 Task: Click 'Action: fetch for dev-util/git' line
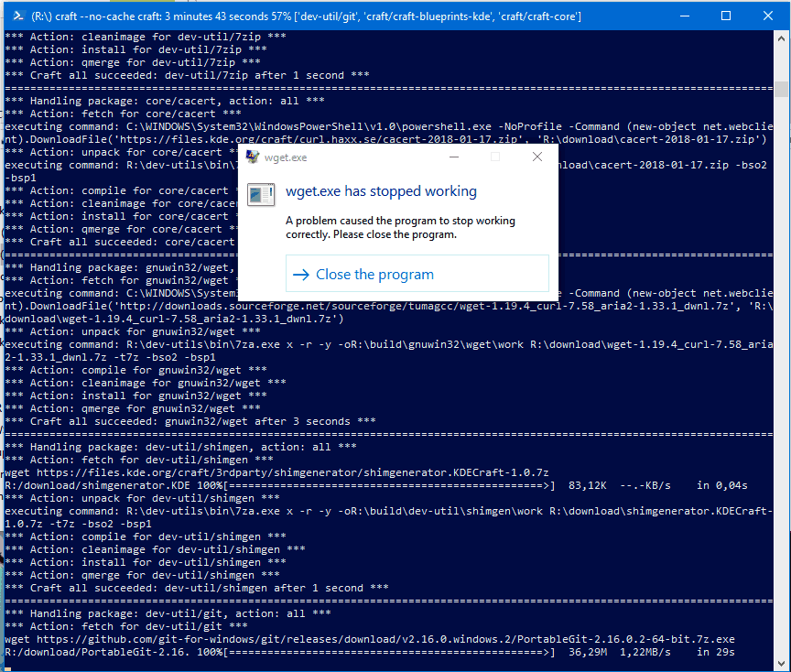[126, 626]
